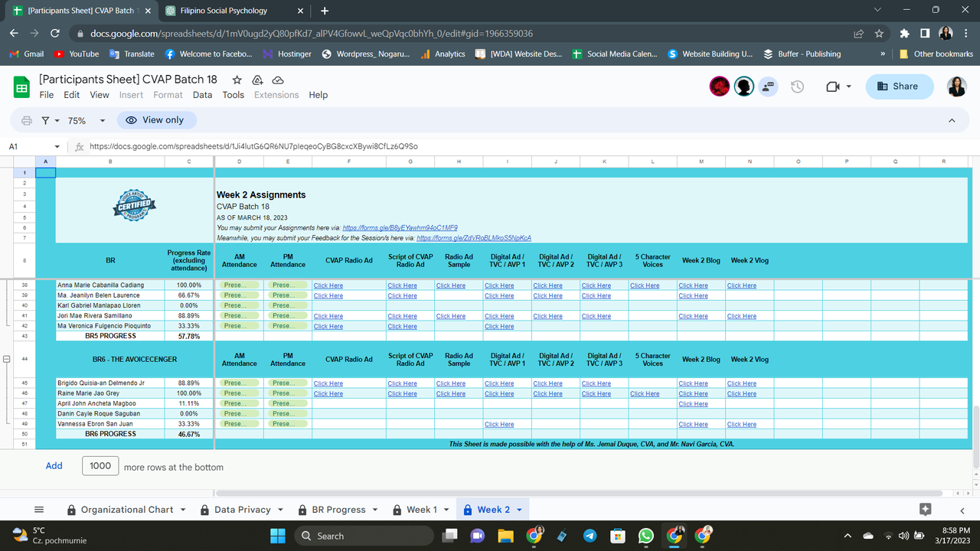Open the Week 2 sheet tab menu arrow

point(519,510)
